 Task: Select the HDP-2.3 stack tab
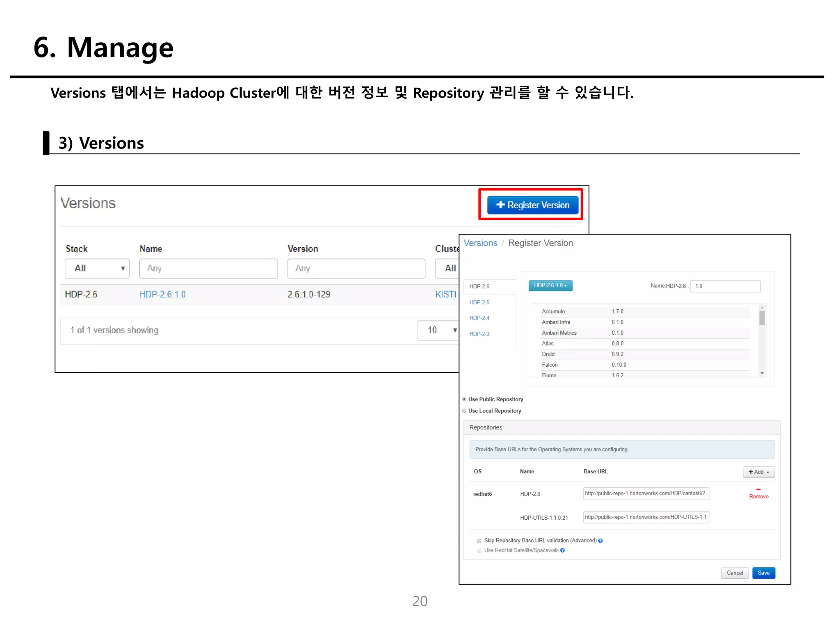tap(479, 334)
